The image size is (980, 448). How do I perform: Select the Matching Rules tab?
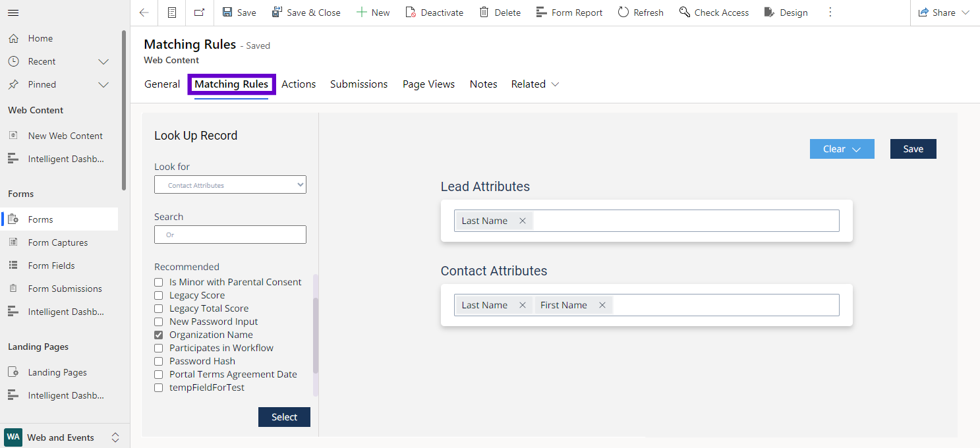tap(231, 84)
